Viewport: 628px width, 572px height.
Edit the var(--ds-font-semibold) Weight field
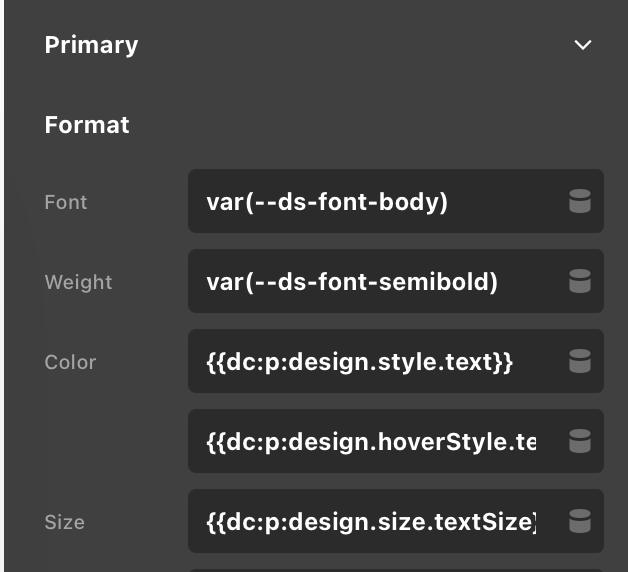370,282
